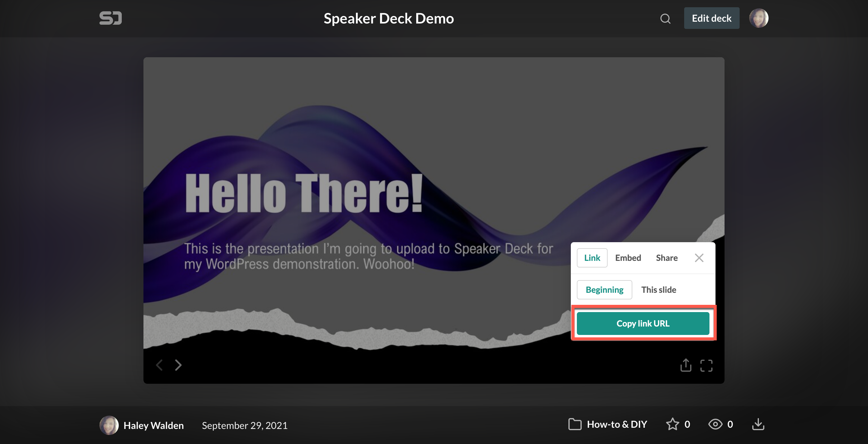
Task: Open the profile avatar menu
Action: (759, 18)
